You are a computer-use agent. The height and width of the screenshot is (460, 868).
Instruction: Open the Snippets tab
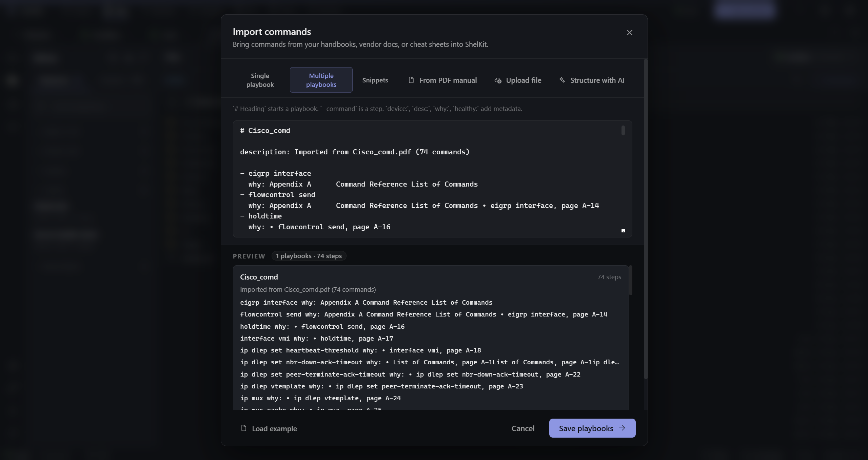click(375, 80)
